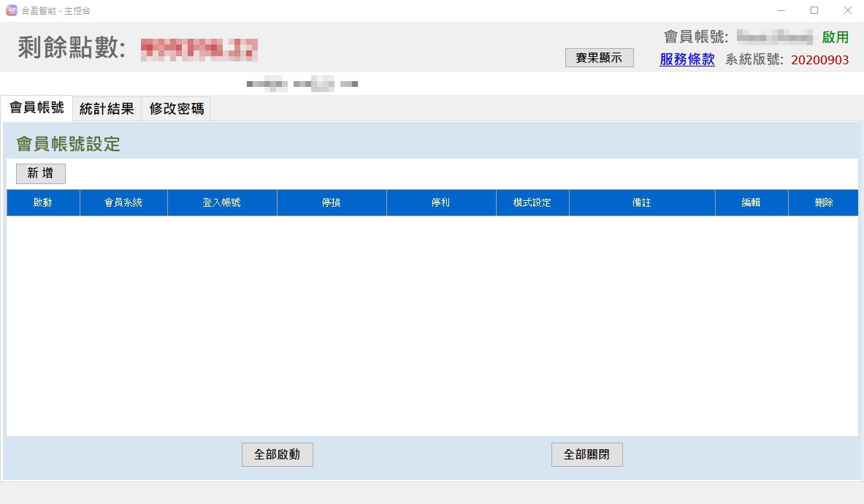Screen dimensions: 864x504
Task: Open the 修改密碼 tab
Action: (176, 110)
